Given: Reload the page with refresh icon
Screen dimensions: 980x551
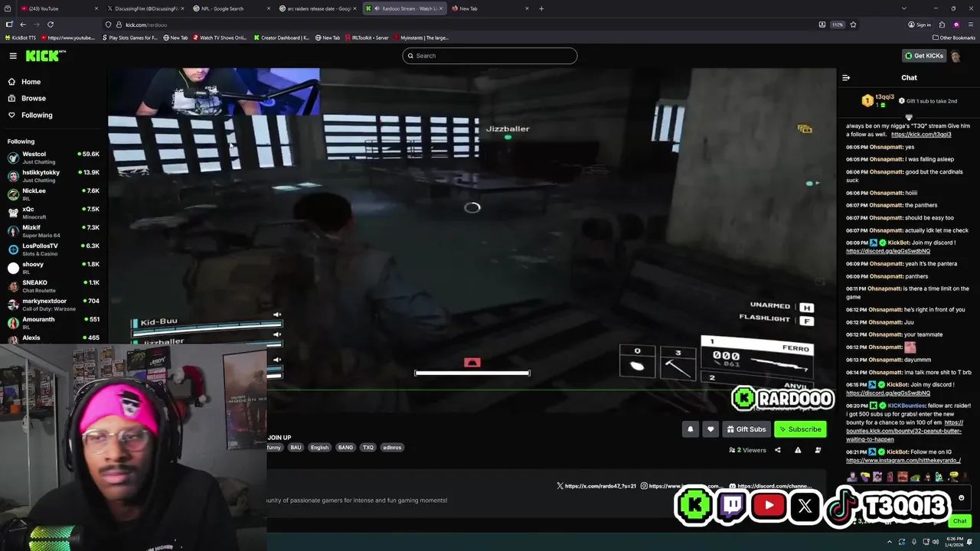Looking at the screenshot, I should pos(51,24).
